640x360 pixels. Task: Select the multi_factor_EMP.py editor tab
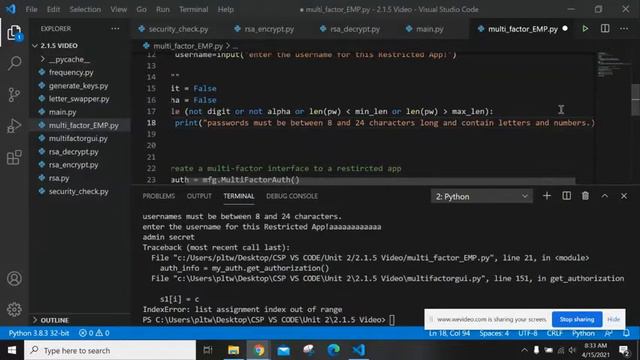click(x=522, y=29)
